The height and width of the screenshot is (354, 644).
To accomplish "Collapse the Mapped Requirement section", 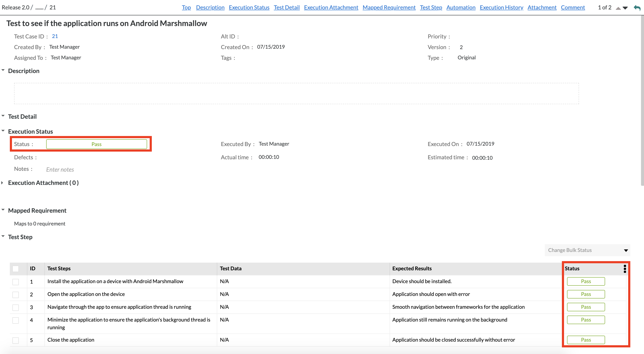I will pos(3,210).
